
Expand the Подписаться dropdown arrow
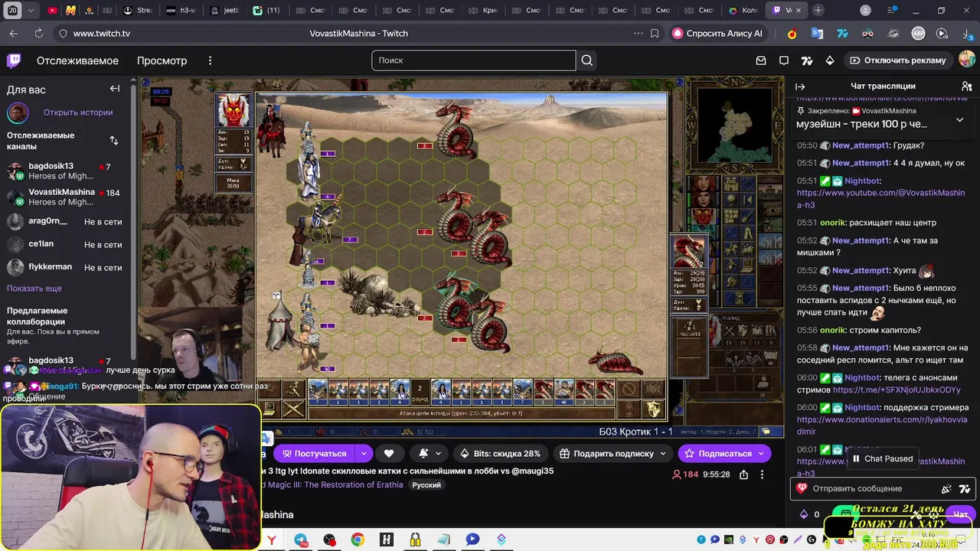pyautogui.click(x=761, y=454)
